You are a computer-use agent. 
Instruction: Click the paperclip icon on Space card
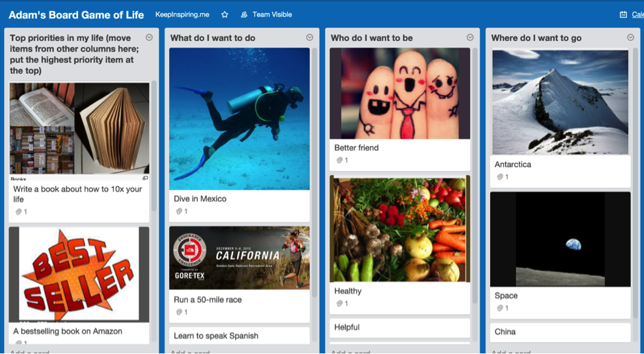(499, 308)
